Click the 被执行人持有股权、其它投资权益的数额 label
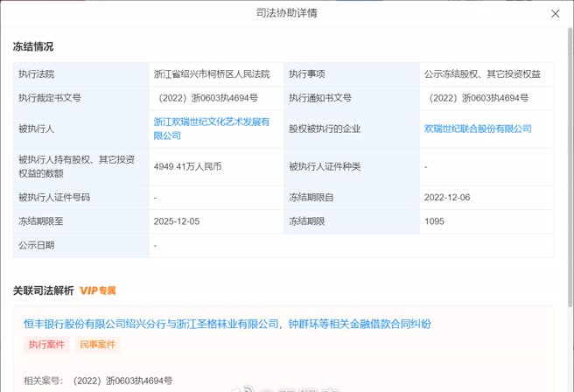 [76, 166]
